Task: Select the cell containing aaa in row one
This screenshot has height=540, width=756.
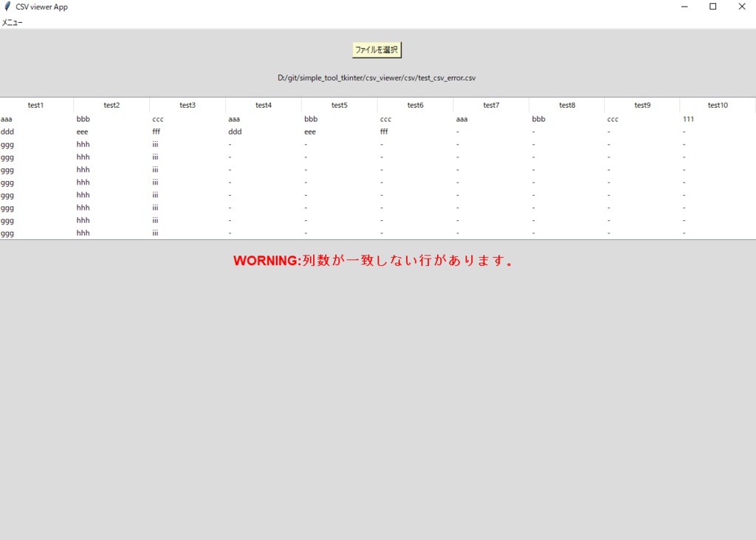Action: 7,118
